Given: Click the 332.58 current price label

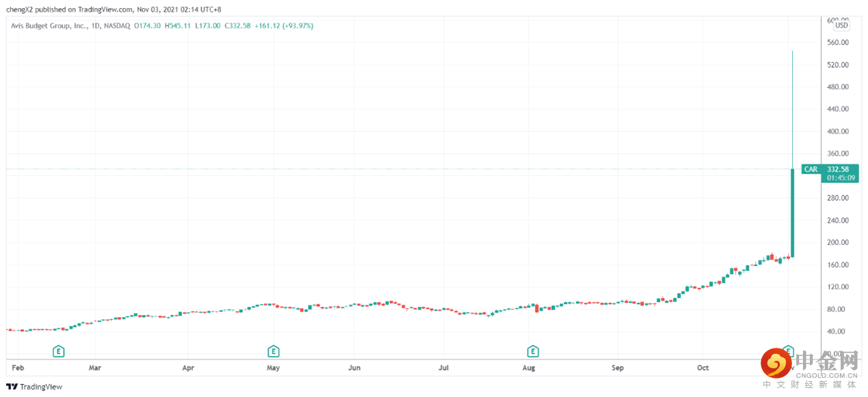Looking at the screenshot, I should point(837,169).
